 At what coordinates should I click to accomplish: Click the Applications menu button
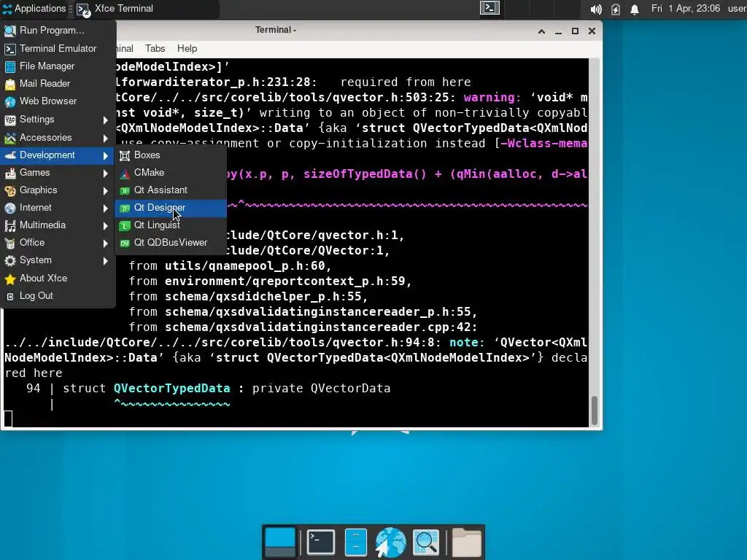tap(34, 9)
